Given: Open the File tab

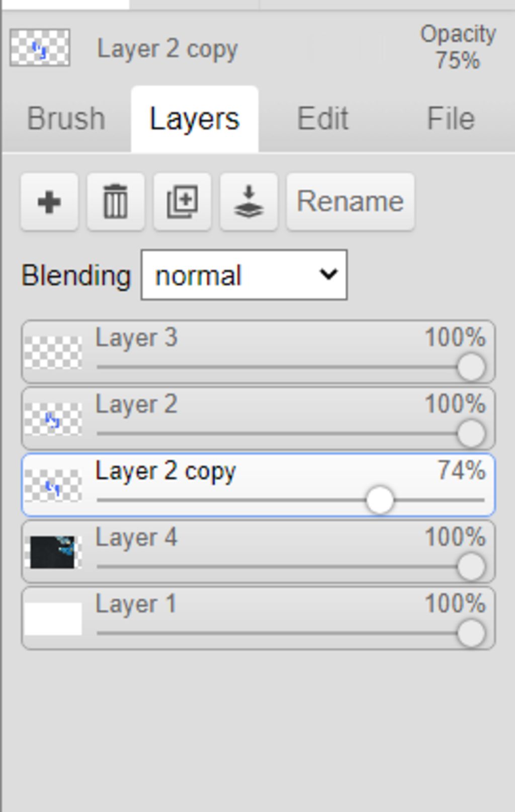Looking at the screenshot, I should click(x=451, y=119).
